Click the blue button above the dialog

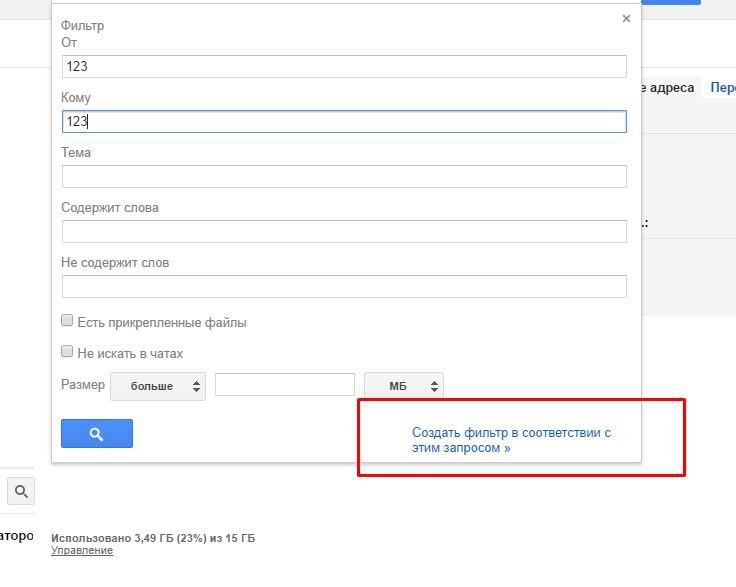pyautogui.click(x=670, y=2)
